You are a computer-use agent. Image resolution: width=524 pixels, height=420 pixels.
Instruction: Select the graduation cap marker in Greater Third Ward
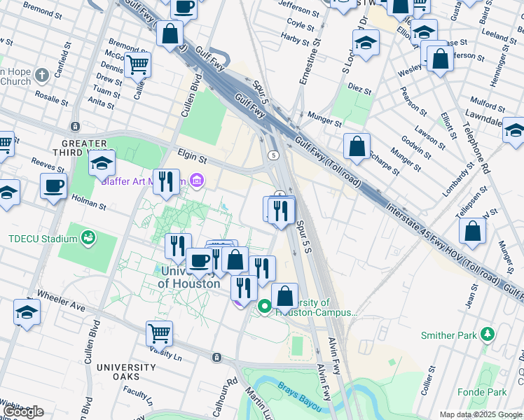102,164
